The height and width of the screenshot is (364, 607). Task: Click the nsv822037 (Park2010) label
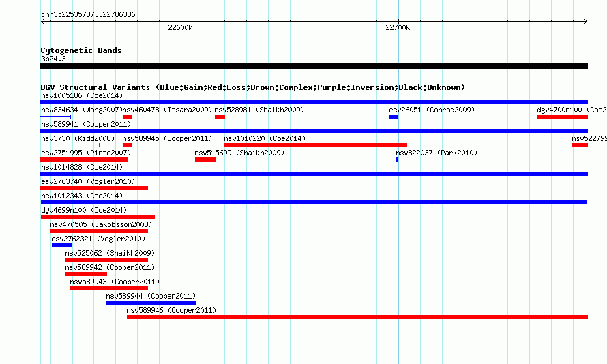point(436,153)
